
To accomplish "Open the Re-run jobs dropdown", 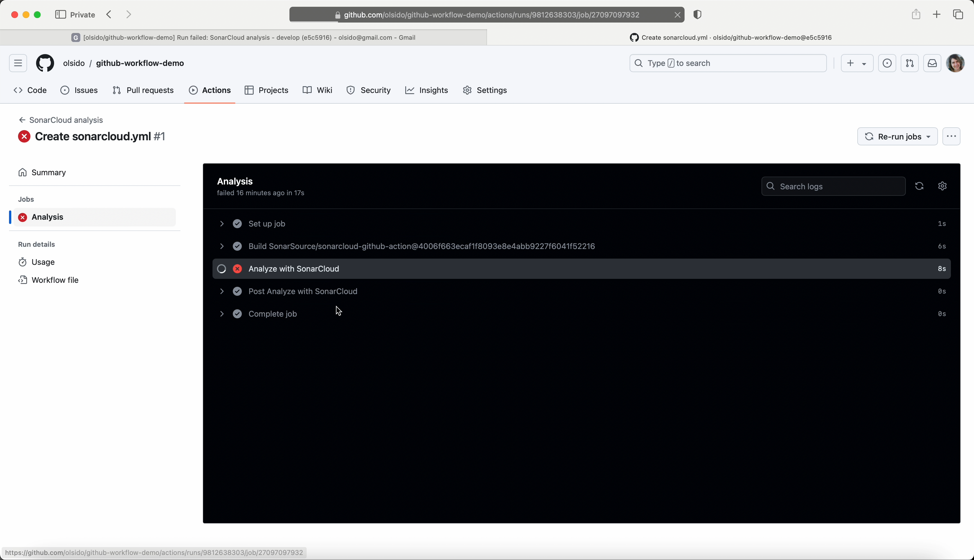I will coord(897,137).
